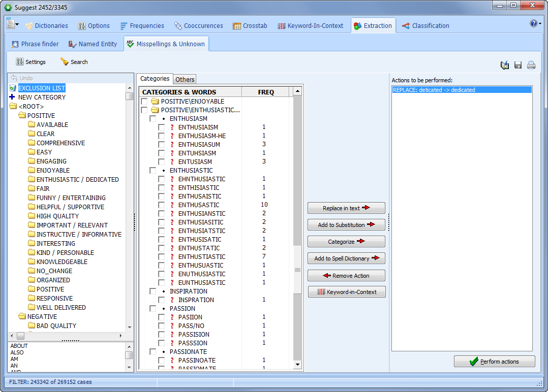Click the export icon beside save

pos(505,65)
